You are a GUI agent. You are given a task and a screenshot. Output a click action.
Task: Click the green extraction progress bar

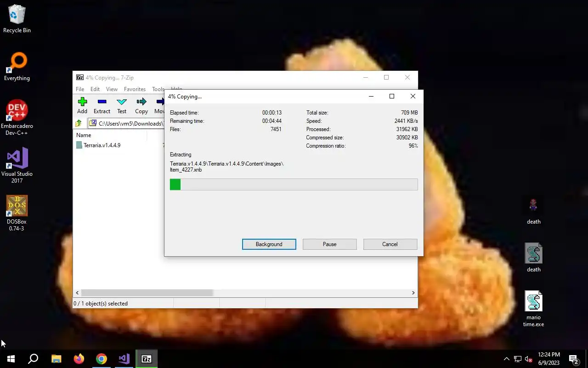coord(294,184)
